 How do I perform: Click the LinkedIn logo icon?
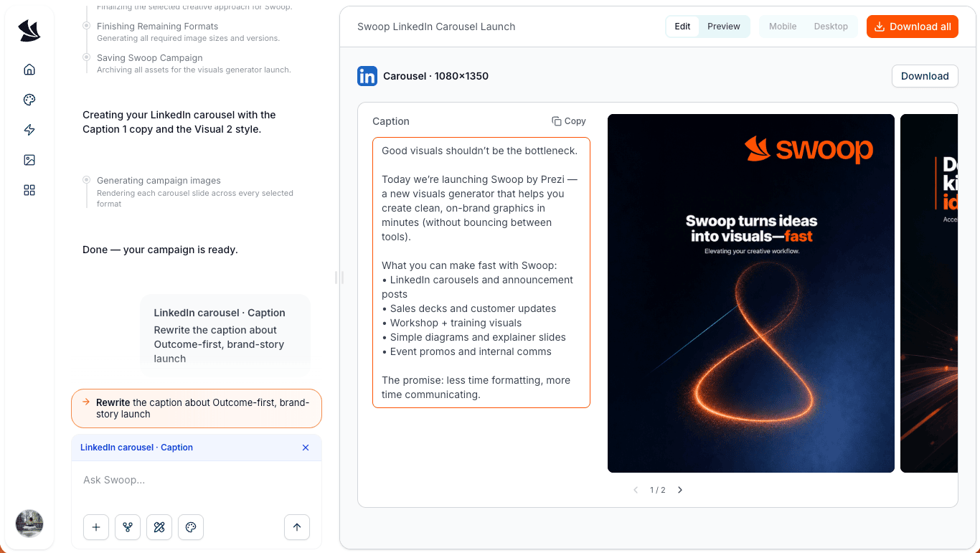coord(367,76)
